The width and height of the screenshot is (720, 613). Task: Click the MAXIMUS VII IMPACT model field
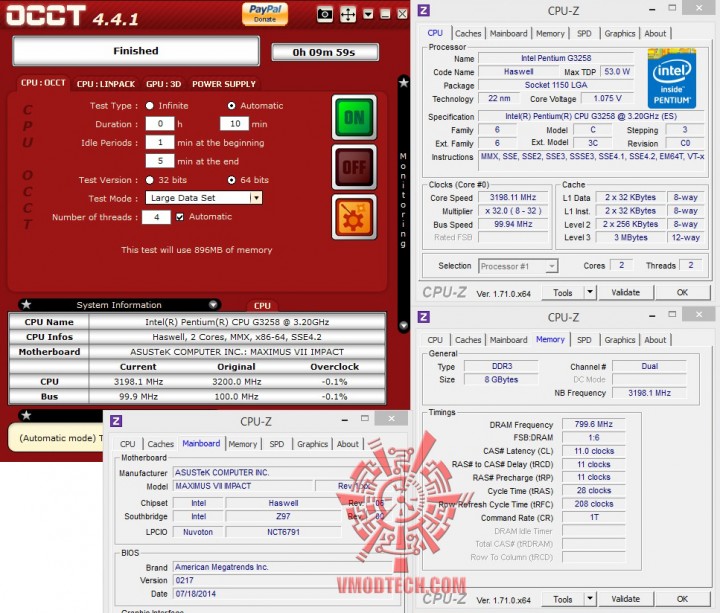tap(243, 486)
